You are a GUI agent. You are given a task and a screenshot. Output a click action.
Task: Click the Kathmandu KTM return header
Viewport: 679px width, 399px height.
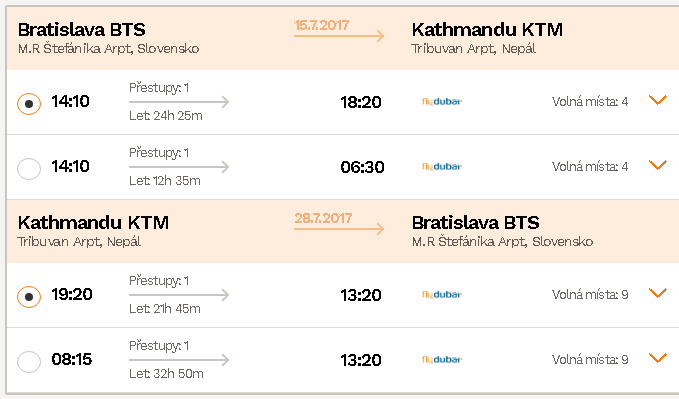point(93,223)
